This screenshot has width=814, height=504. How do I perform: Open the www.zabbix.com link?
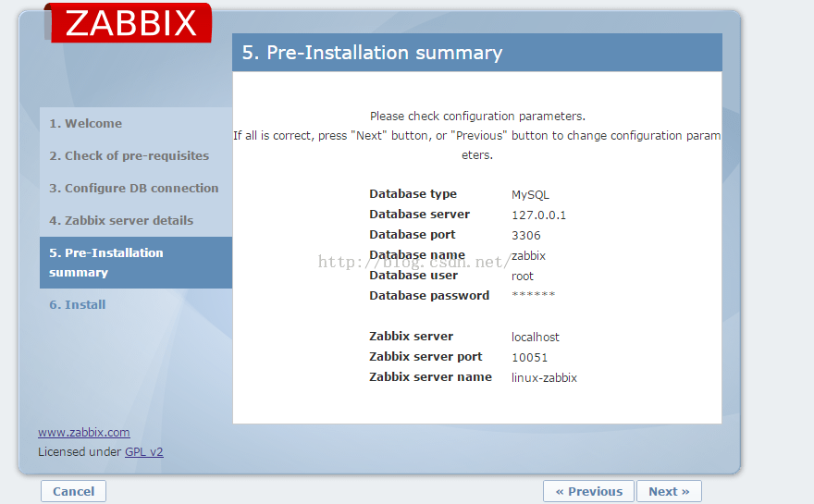tap(84, 433)
